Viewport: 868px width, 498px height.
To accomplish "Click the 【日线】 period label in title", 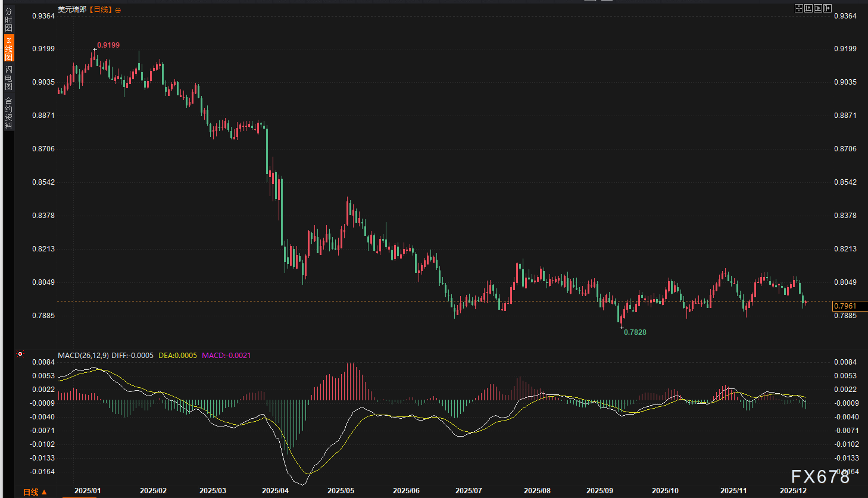I will [101, 10].
